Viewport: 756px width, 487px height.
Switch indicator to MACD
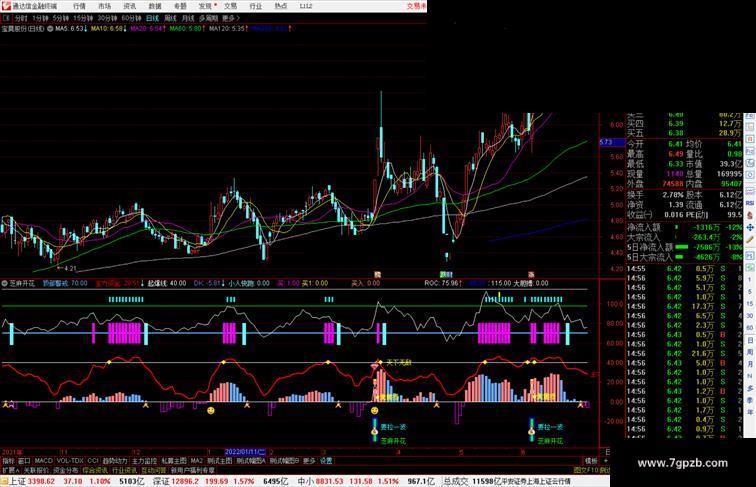43,461
